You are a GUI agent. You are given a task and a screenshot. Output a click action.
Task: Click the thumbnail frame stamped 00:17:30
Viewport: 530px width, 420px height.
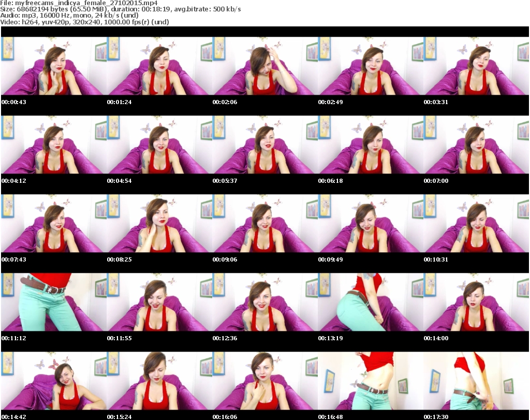pyautogui.click(x=476, y=381)
